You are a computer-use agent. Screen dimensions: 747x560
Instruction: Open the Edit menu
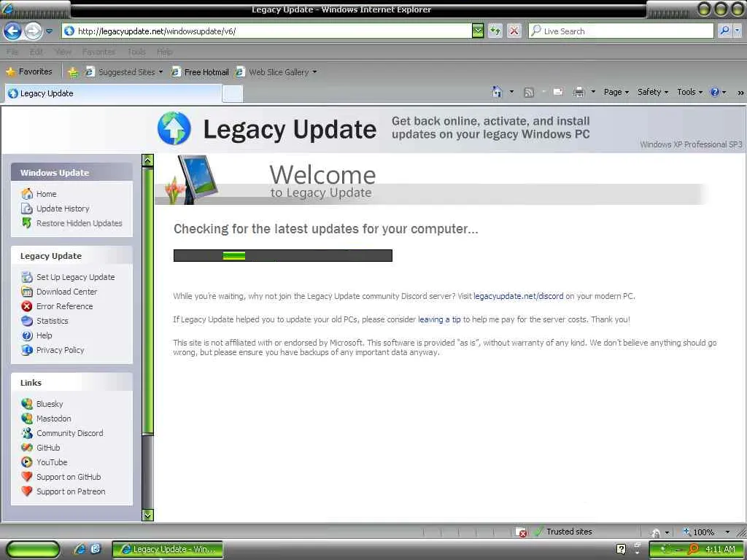[x=36, y=52]
